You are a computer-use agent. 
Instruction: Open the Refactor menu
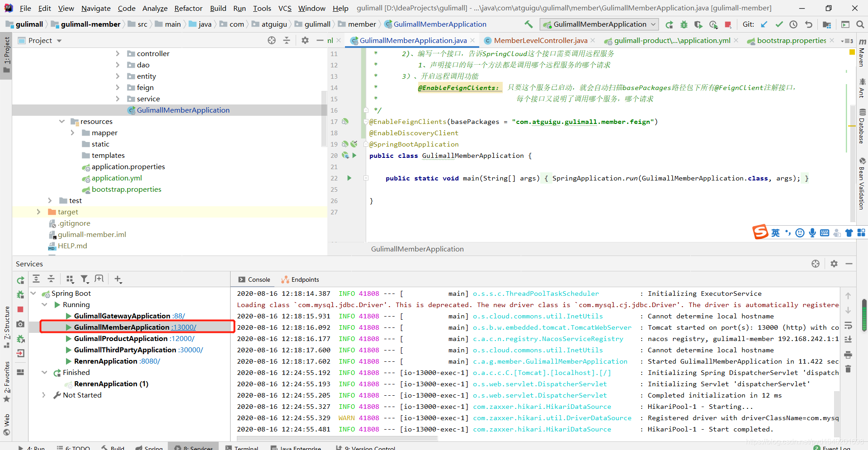click(189, 8)
